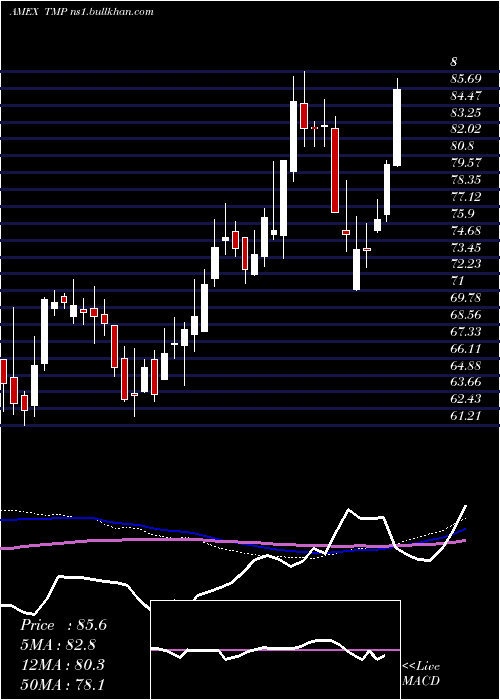Select the 74.68 price axis label
The image size is (500, 700).
coord(466,230)
